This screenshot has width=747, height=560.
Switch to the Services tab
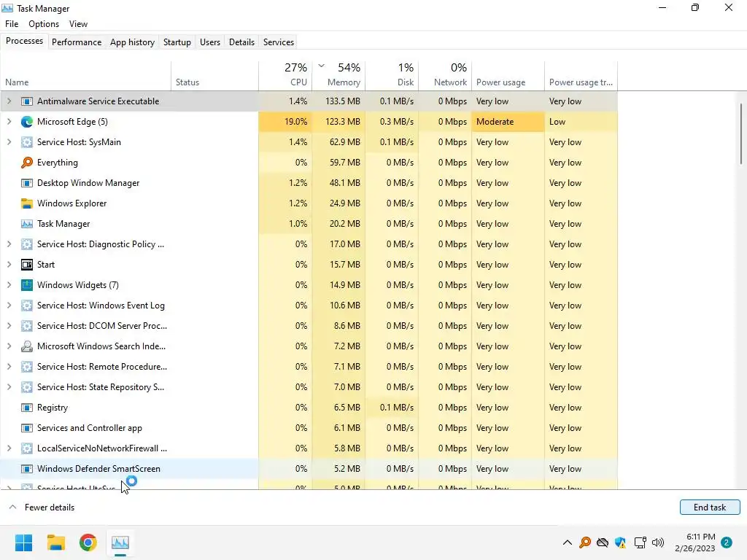click(x=279, y=42)
